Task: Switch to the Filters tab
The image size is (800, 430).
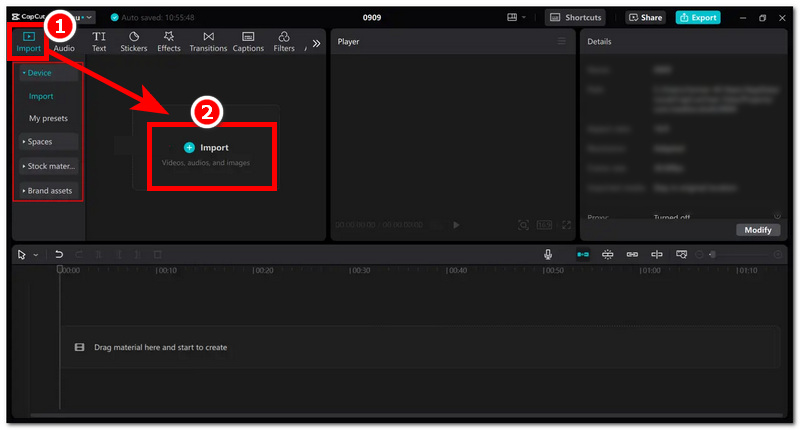Action: pyautogui.click(x=284, y=41)
